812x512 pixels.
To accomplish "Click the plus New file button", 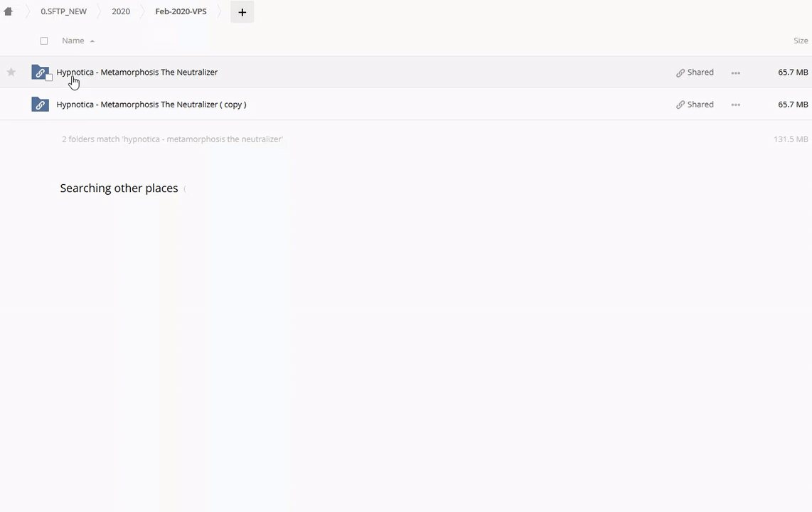I will click(x=242, y=12).
